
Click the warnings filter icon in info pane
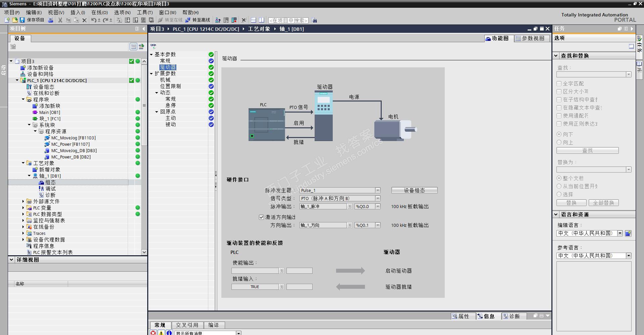[x=161, y=333]
